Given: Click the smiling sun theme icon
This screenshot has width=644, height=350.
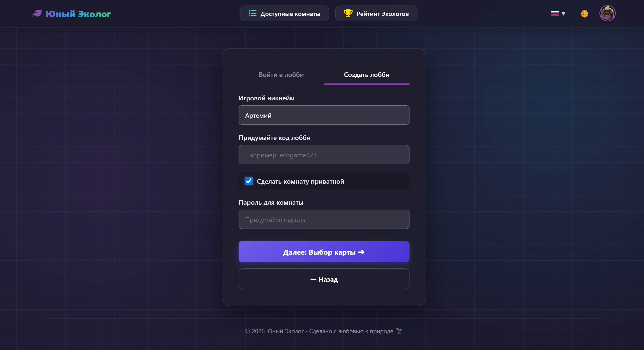Looking at the screenshot, I should [x=584, y=13].
